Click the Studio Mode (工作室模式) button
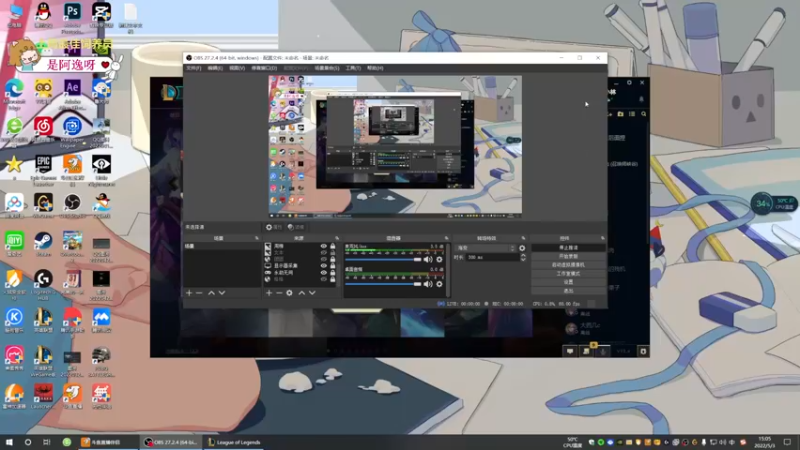 tap(568, 274)
